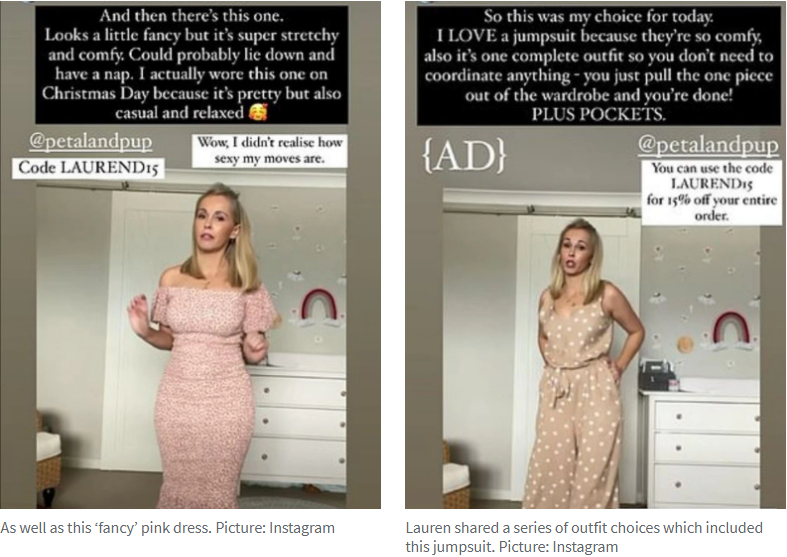Click the 'So this was my choice' caption box

pyautogui.click(x=598, y=65)
